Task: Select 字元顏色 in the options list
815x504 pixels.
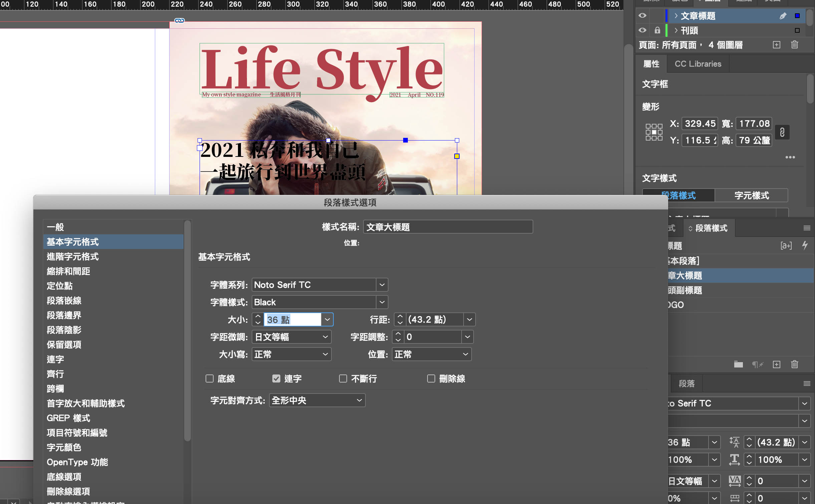Action: 64,447
